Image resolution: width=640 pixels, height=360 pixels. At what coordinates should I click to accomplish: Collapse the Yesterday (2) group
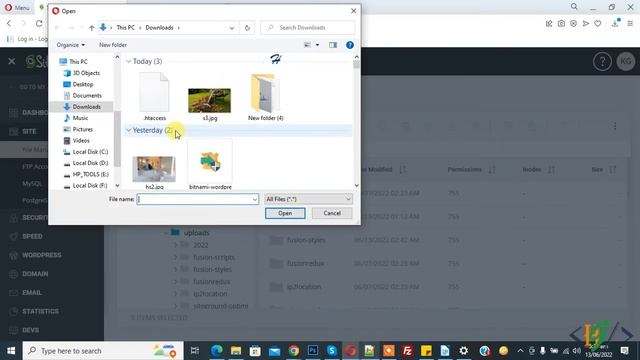(x=129, y=130)
